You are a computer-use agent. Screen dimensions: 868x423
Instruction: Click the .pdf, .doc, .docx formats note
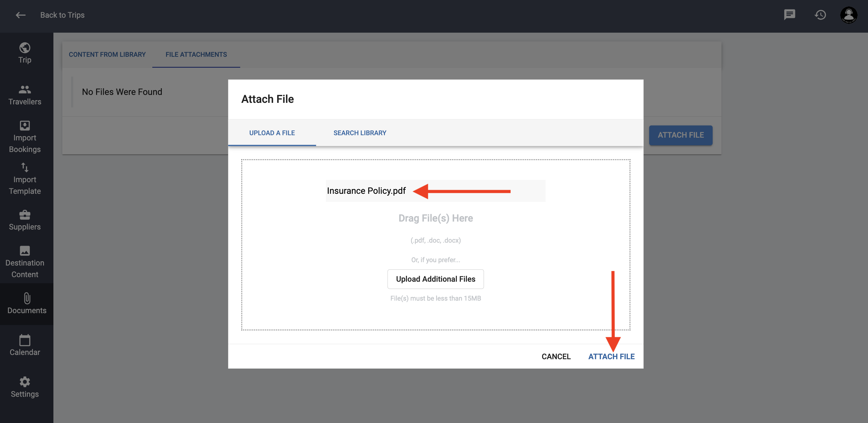(435, 240)
